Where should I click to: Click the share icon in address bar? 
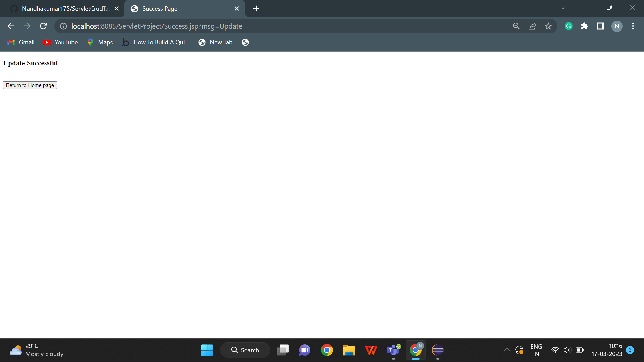[533, 26]
